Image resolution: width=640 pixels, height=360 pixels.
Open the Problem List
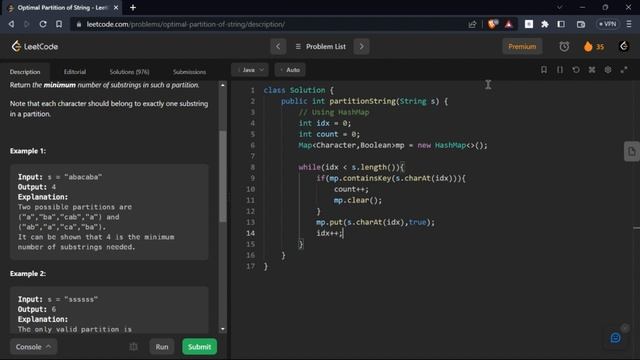point(320,47)
